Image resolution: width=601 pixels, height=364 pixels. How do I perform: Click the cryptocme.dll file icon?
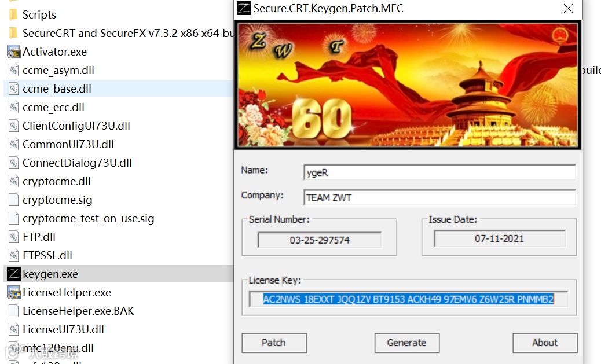click(x=13, y=181)
